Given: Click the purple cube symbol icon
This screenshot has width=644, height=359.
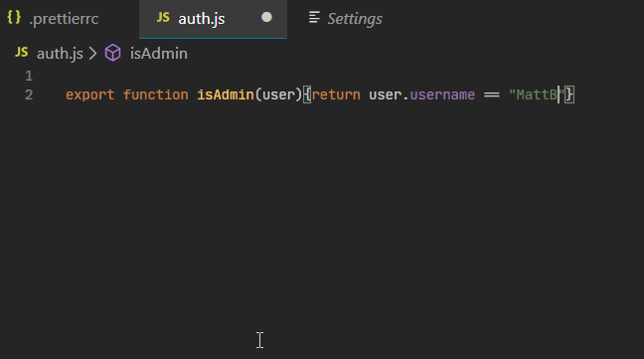Looking at the screenshot, I should click(x=113, y=53).
